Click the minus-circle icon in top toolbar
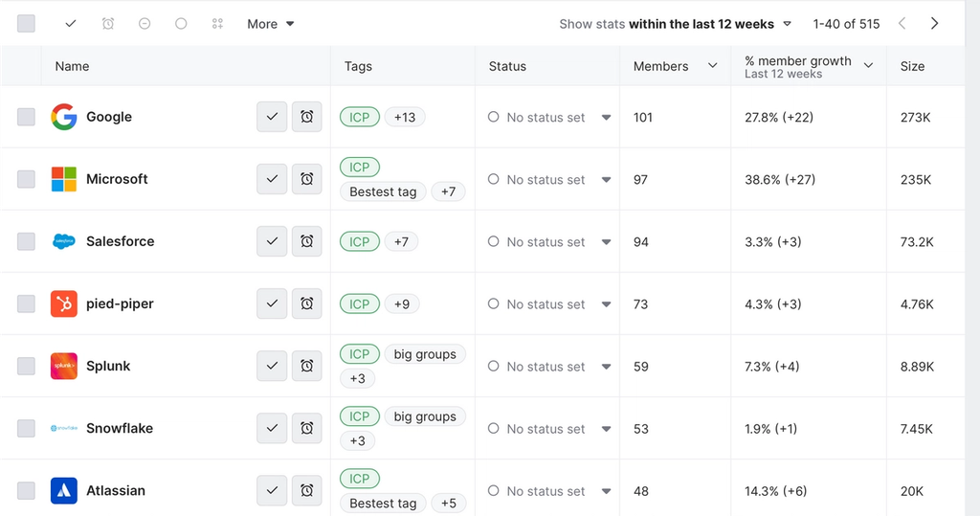The image size is (980, 516). (x=145, y=24)
